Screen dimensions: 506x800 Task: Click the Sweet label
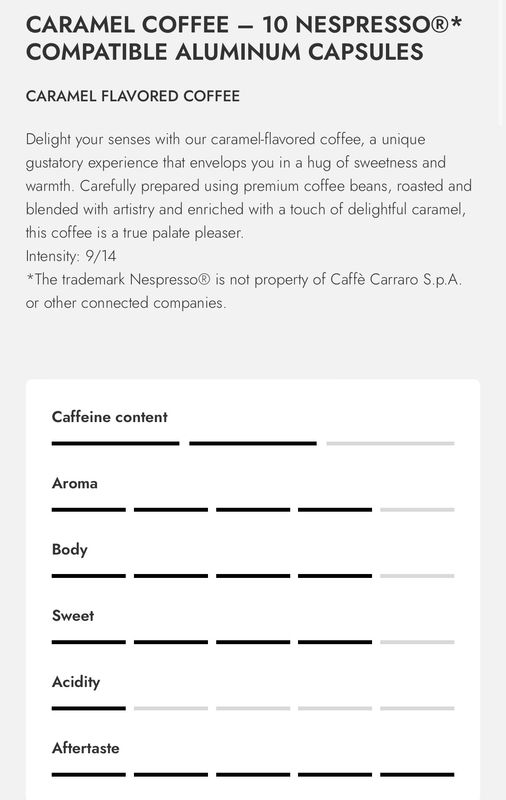coord(73,616)
